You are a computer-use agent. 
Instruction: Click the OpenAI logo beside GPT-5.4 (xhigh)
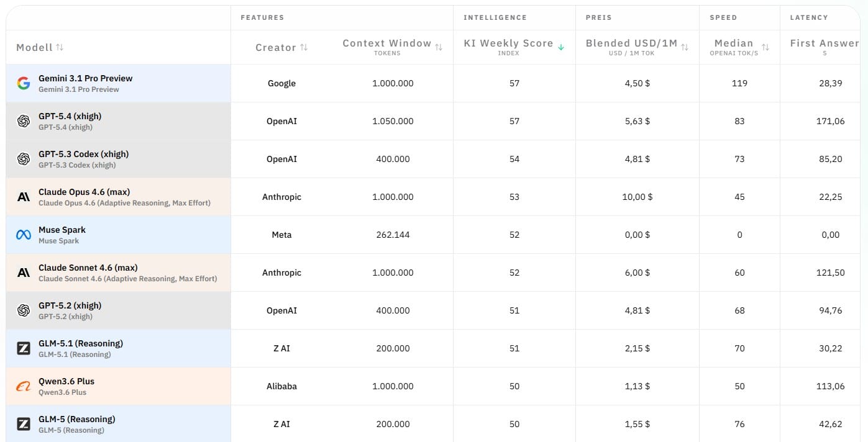pos(24,121)
